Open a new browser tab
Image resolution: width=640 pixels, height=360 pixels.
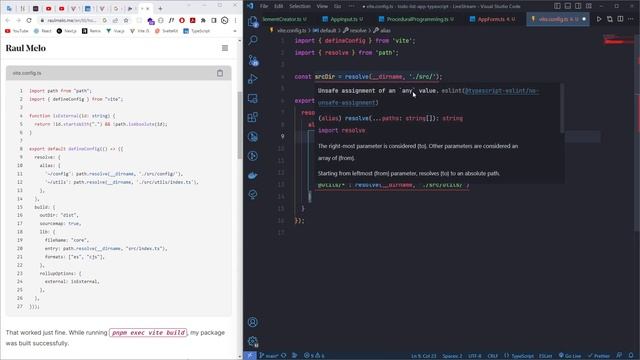click(x=160, y=8)
